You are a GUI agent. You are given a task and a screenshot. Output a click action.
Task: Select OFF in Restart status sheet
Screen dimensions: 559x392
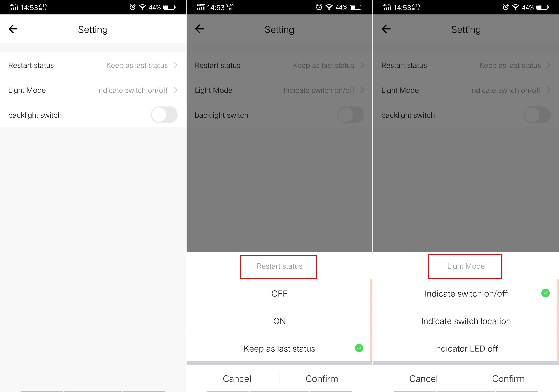click(x=279, y=293)
